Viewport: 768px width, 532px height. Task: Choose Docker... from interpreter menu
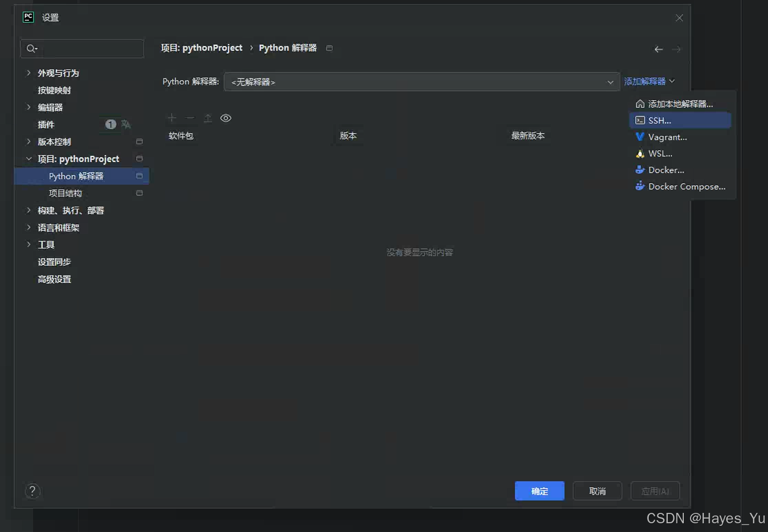pos(680,170)
